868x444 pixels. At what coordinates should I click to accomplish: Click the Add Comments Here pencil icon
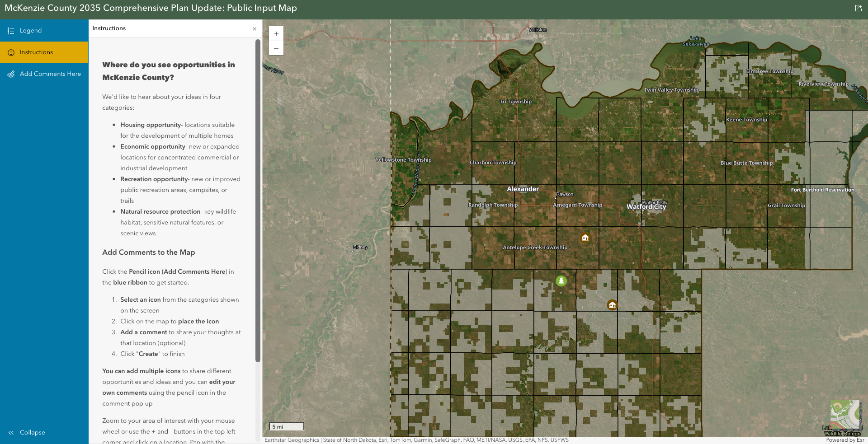10,74
